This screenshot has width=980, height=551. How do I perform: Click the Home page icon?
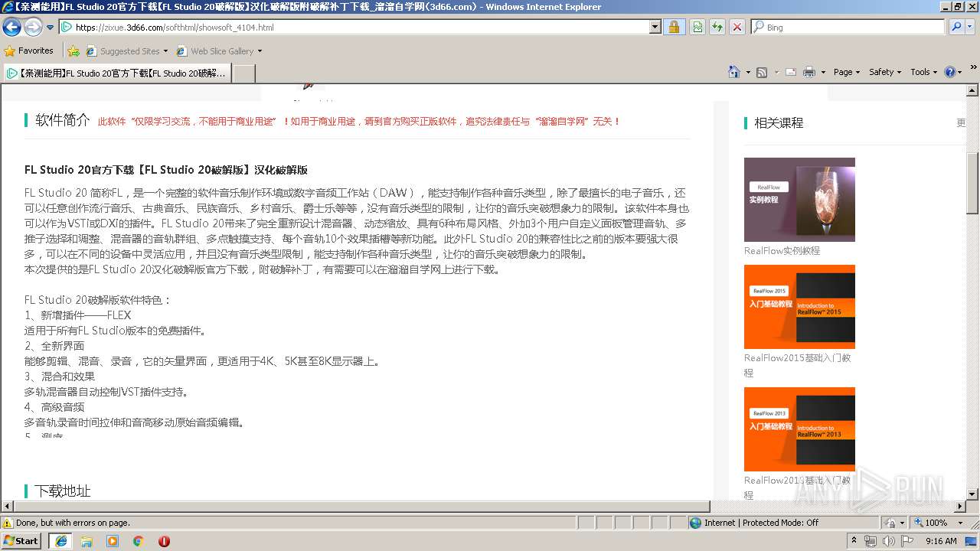pos(734,72)
